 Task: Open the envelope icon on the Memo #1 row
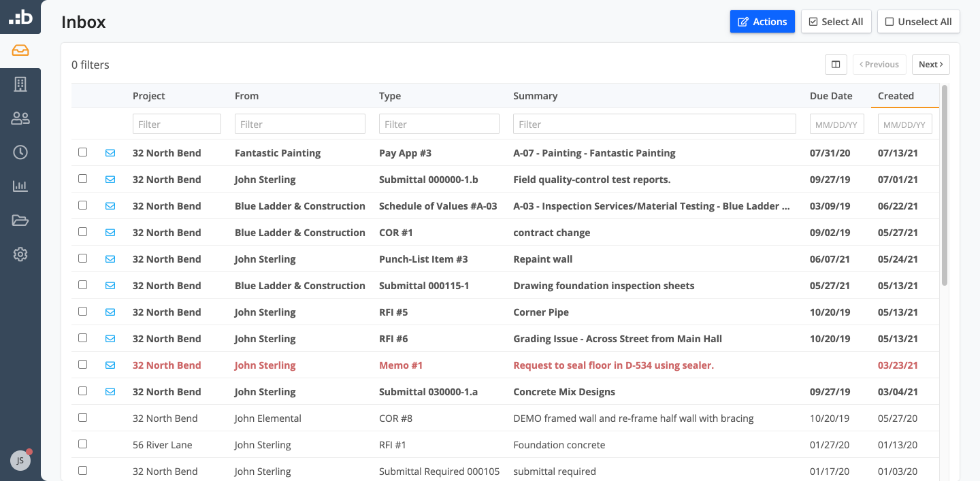pyautogui.click(x=110, y=365)
